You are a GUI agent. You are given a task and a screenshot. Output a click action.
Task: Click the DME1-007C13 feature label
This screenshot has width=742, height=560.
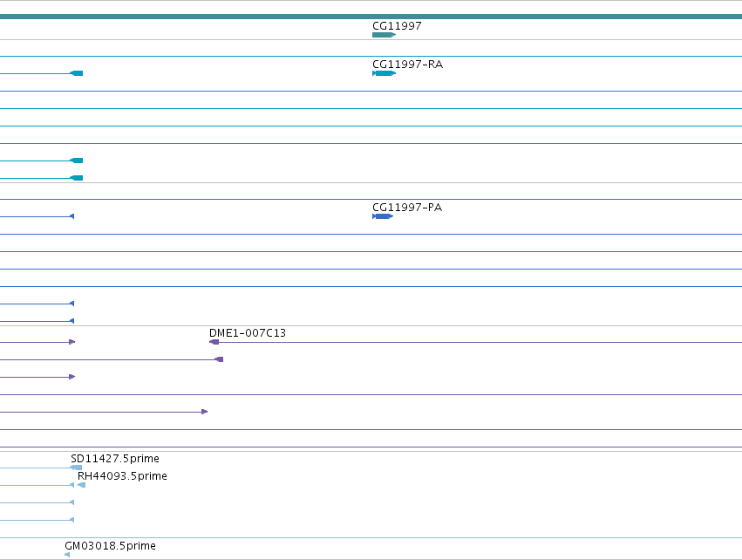248,333
